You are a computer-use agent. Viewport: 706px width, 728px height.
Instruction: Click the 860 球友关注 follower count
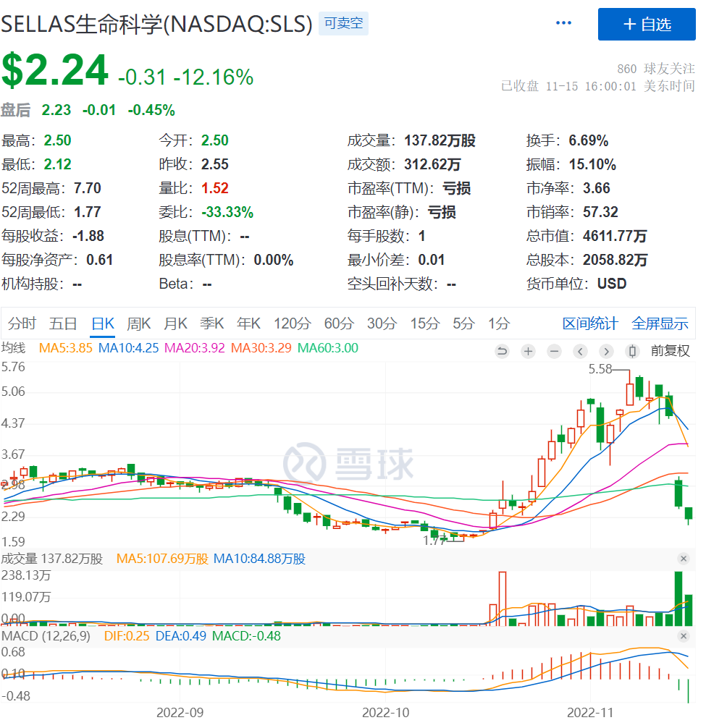(x=656, y=69)
